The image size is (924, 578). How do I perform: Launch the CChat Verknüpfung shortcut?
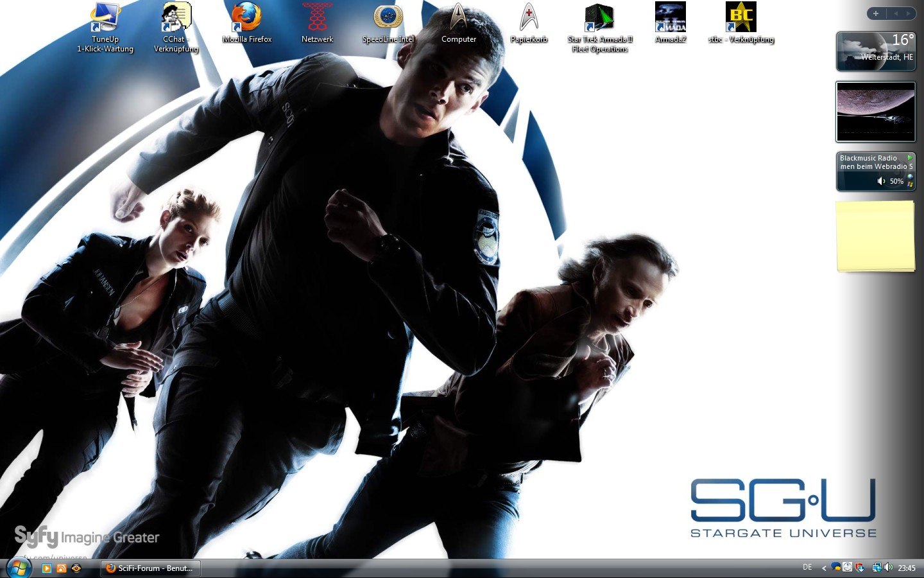(176, 18)
